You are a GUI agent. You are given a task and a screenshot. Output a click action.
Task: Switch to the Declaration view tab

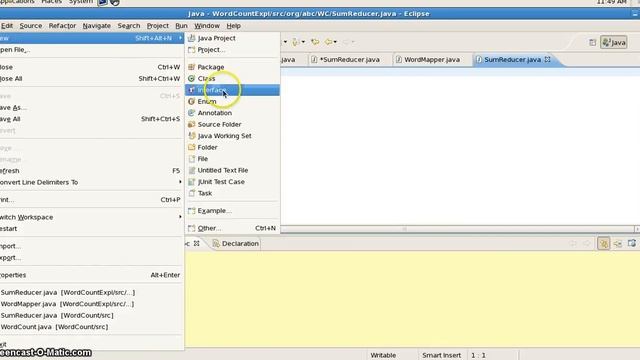coord(236,244)
